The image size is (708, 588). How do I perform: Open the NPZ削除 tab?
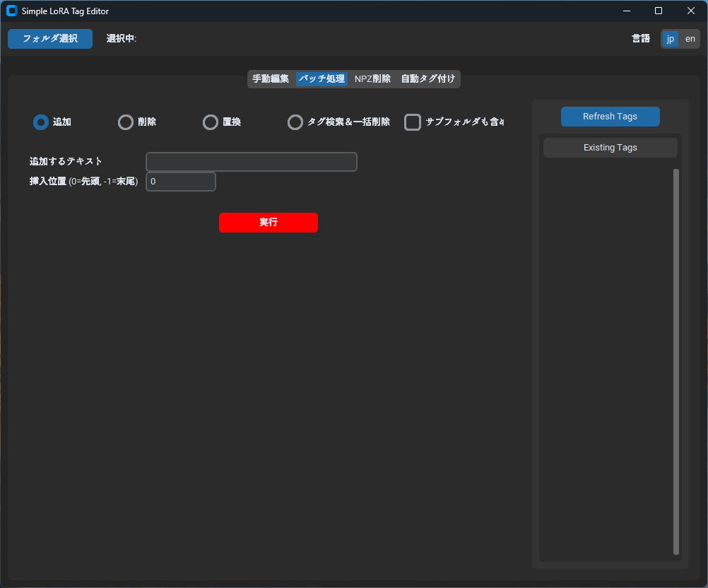[x=372, y=78]
